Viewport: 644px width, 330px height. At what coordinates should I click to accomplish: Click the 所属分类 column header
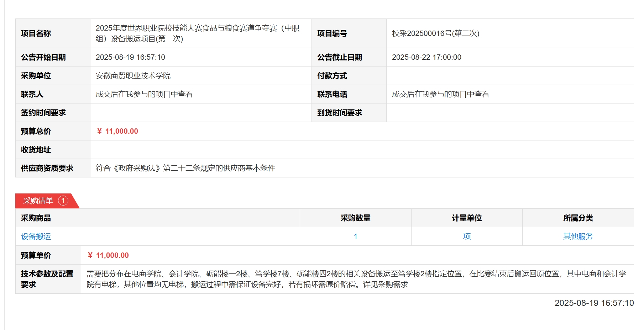point(578,218)
